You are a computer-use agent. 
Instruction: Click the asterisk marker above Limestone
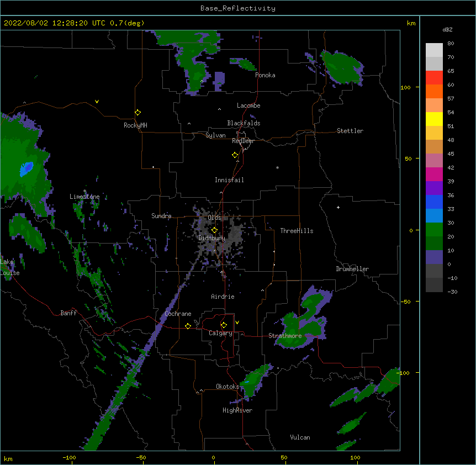coord(84,191)
